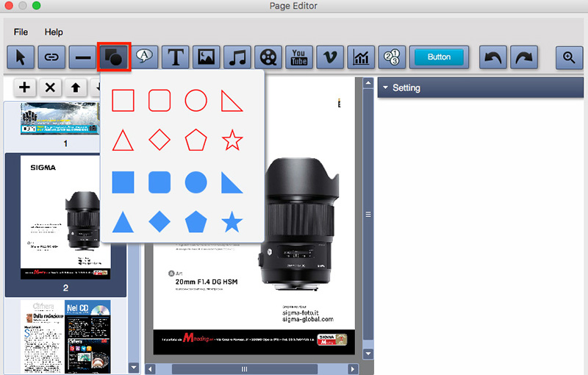Choose the outlined star shape
588x375 pixels.
tap(232, 140)
